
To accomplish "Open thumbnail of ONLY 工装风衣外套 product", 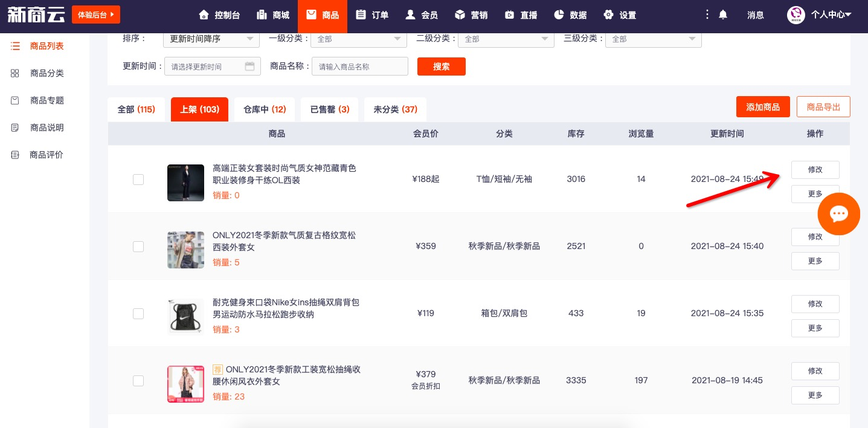I will (185, 384).
